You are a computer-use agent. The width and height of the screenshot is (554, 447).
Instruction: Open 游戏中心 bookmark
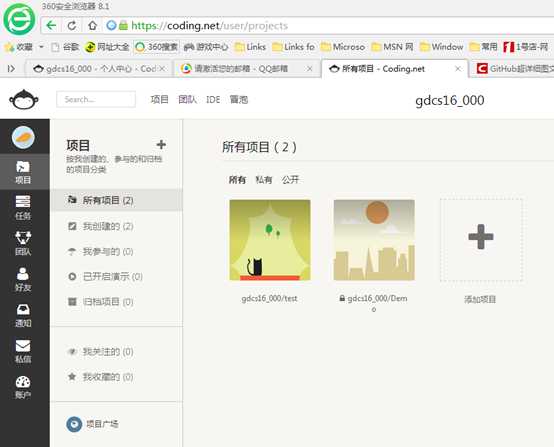pos(206,47)
